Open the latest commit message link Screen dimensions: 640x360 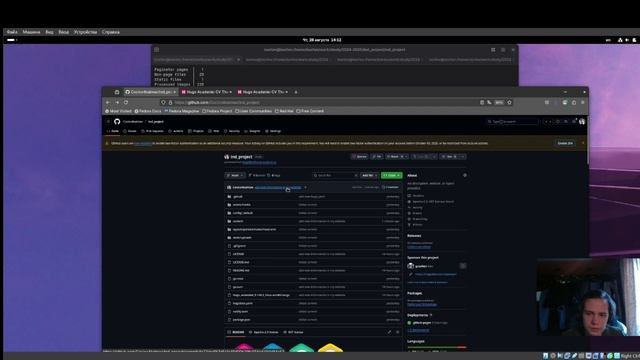point(278,187)
